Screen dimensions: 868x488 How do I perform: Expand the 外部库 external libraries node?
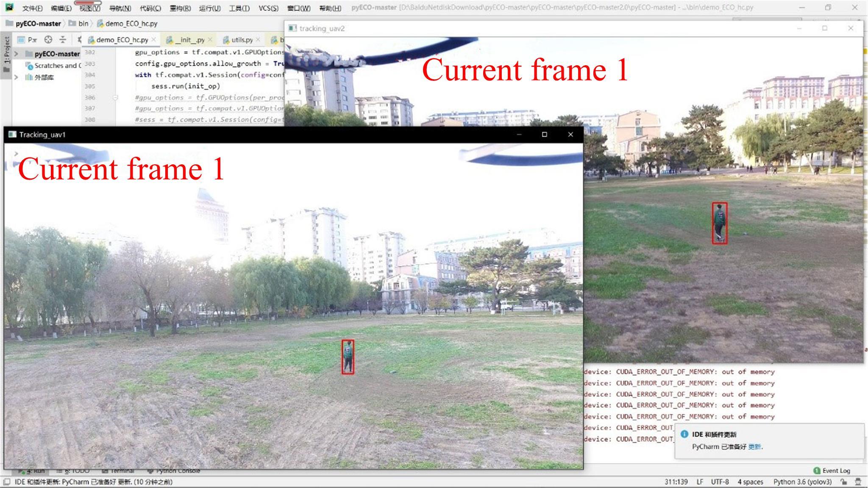pos(16,77)
